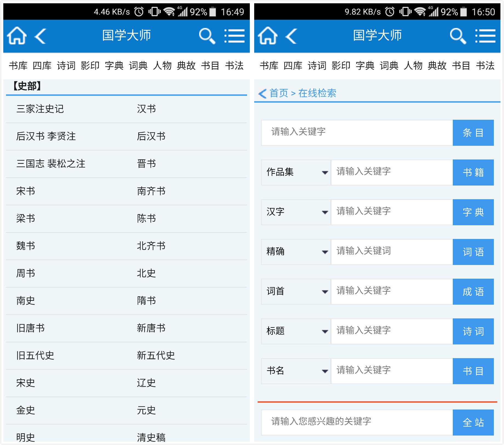Focus the site-wide 请输入您感兴趣的关键字 field
The height and width of the screenshot is (445, 504).
coord(357,422)
